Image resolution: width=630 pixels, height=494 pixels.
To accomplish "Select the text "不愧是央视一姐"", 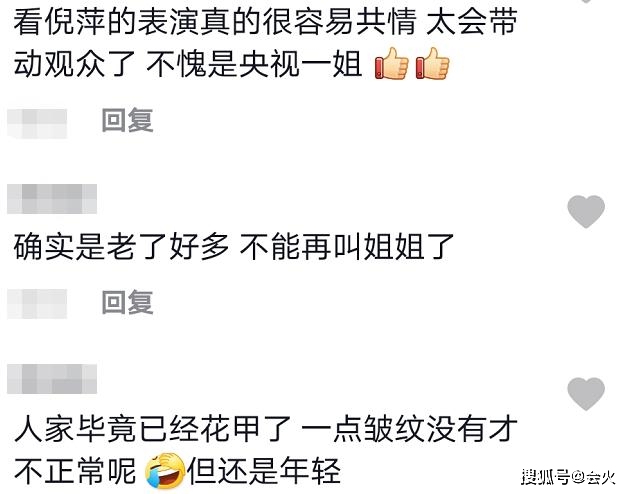I will [x=254, y=64].
